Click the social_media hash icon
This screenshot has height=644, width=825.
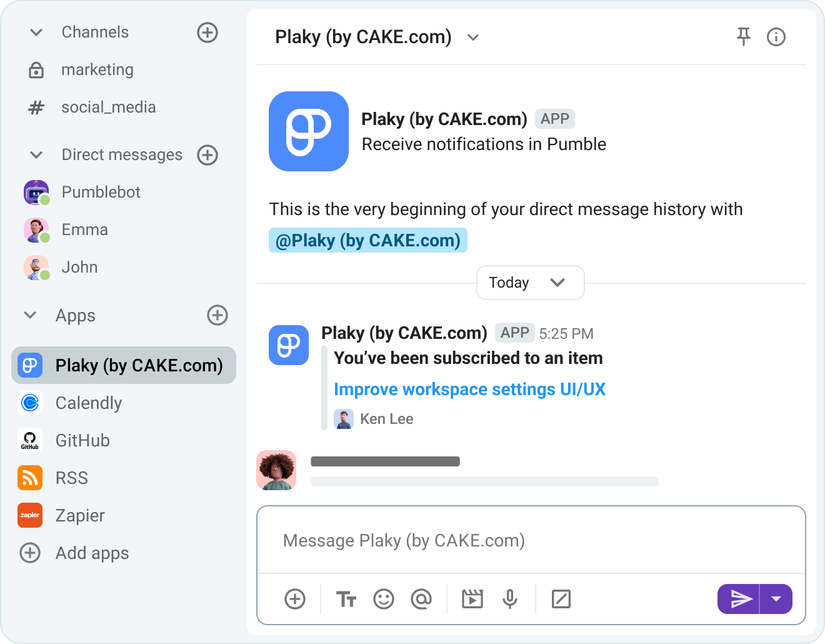click(36, 108)
